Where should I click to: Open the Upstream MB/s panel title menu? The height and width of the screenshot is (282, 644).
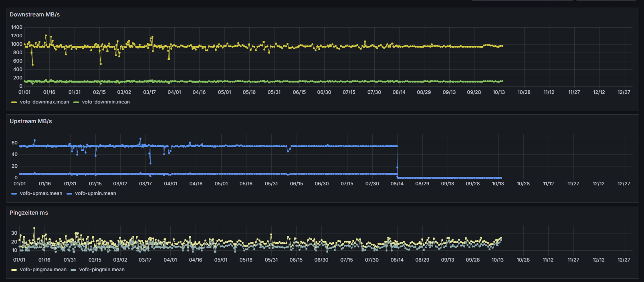pyautogui.click(x=30, y=121)
